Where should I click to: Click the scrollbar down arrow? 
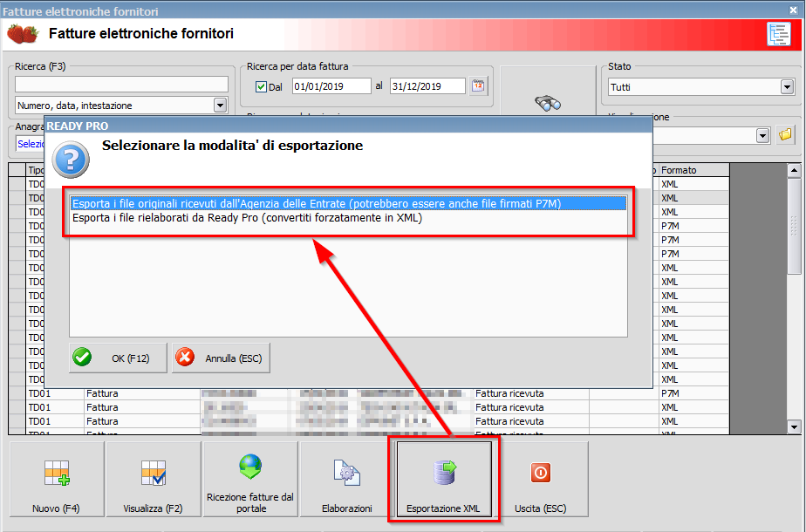click(x=794, y=426)
